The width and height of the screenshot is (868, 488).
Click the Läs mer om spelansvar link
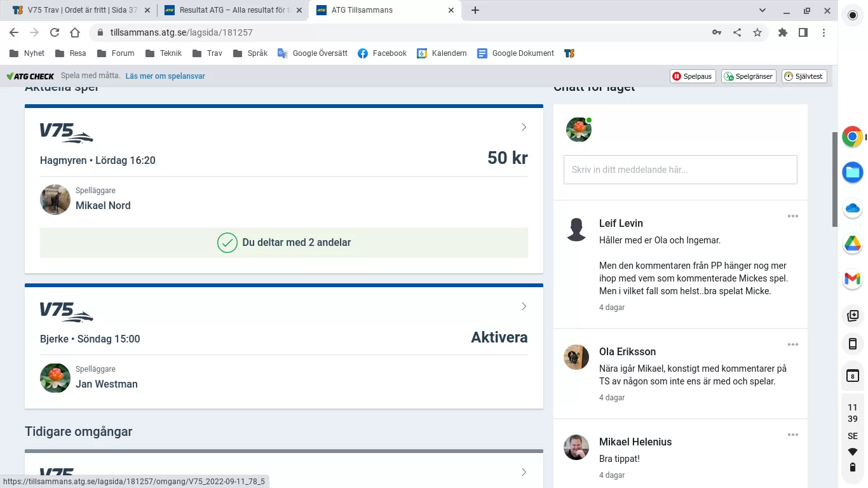pyautogui.click(x=165, y=76)
